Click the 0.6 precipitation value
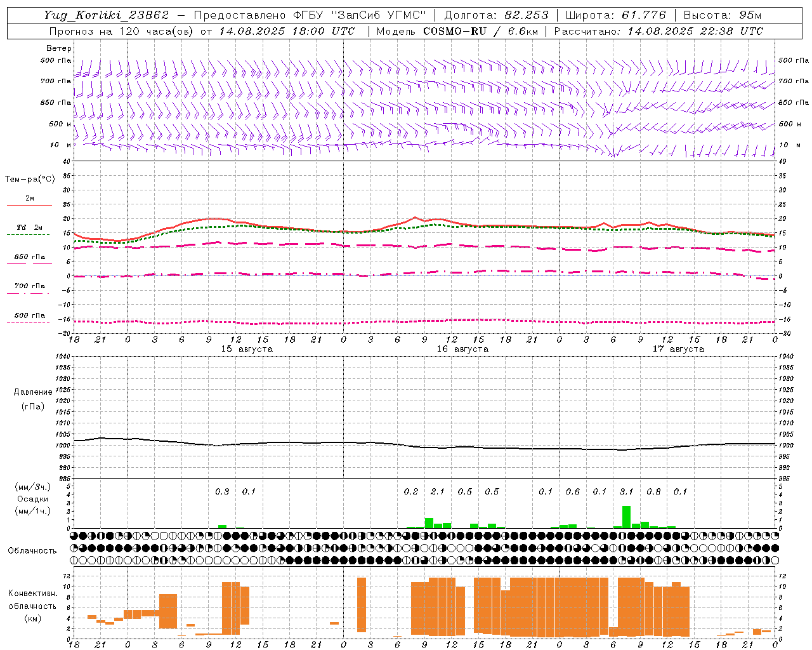The image size is (812, 650). pos(573,491)
